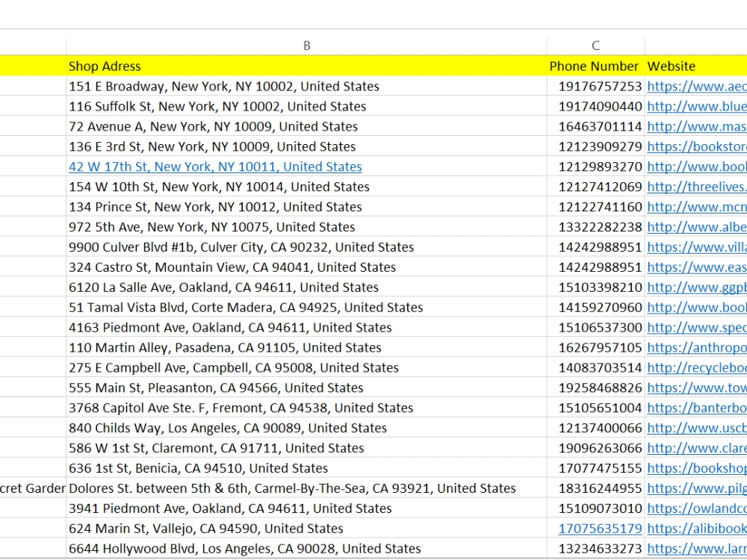Select cell with 324 Castro St address

tap(306, 267)
